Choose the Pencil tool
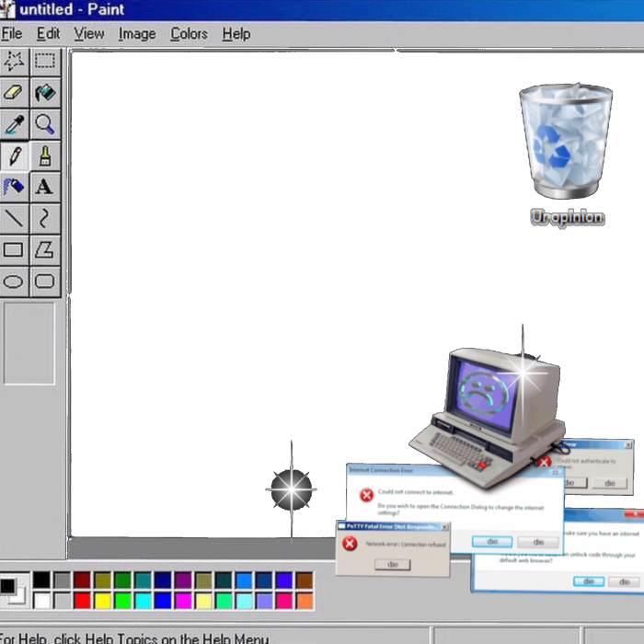Screen dimensions: 644x644 14,156
